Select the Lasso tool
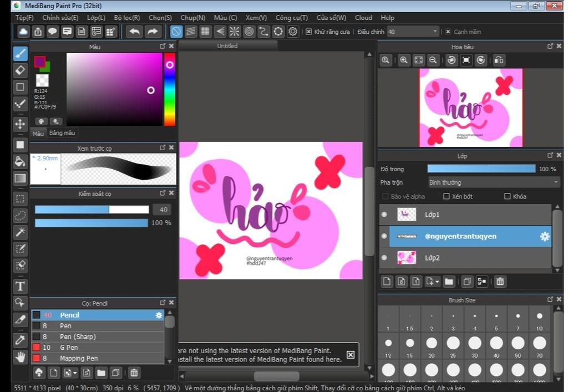The height and width of the screenshot is (392, 568). pyautogui.click(x=21, y=216)
